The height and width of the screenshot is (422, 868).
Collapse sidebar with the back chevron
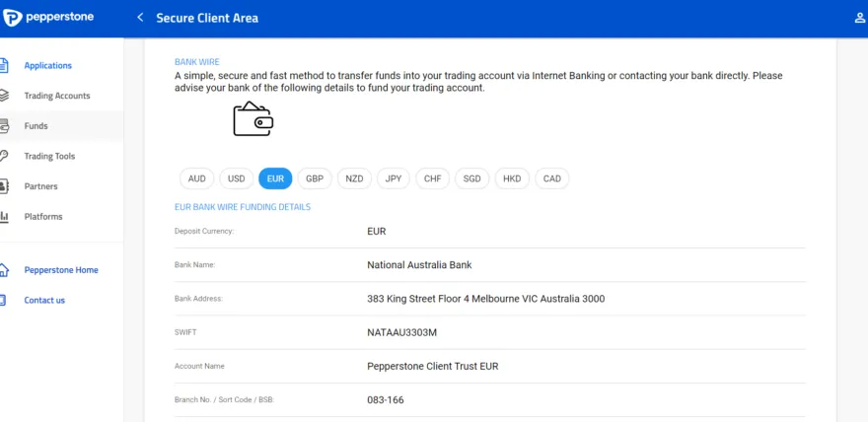click(140, 18)
